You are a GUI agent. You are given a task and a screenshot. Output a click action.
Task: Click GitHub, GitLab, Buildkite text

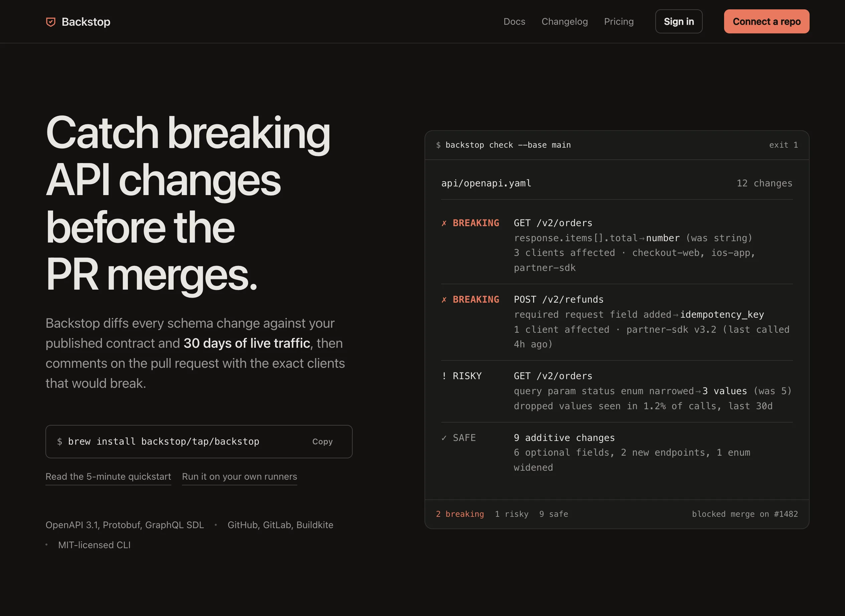[280, 525]
